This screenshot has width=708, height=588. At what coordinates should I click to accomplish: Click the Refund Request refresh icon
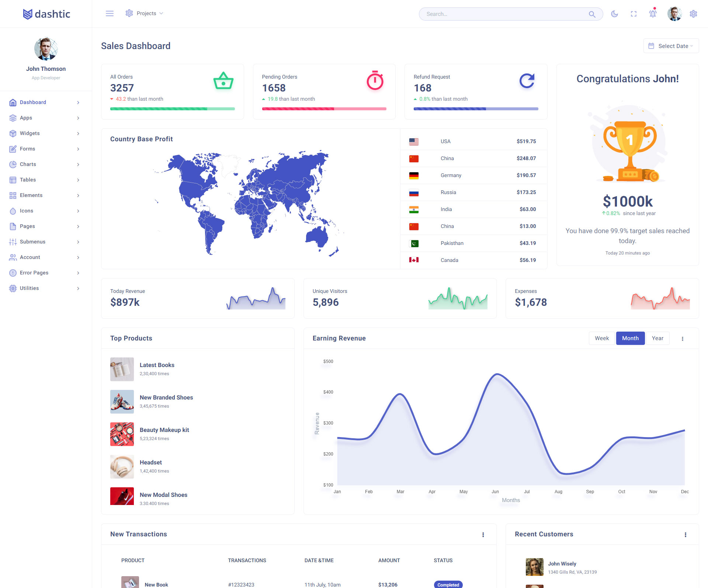(527, 81)
